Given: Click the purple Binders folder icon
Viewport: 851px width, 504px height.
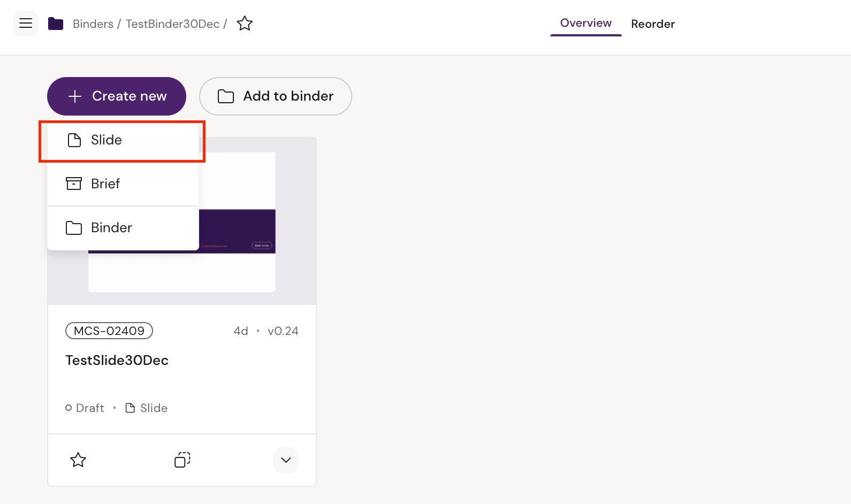Looking at the screenshot, I should click(x=56, y=24).
